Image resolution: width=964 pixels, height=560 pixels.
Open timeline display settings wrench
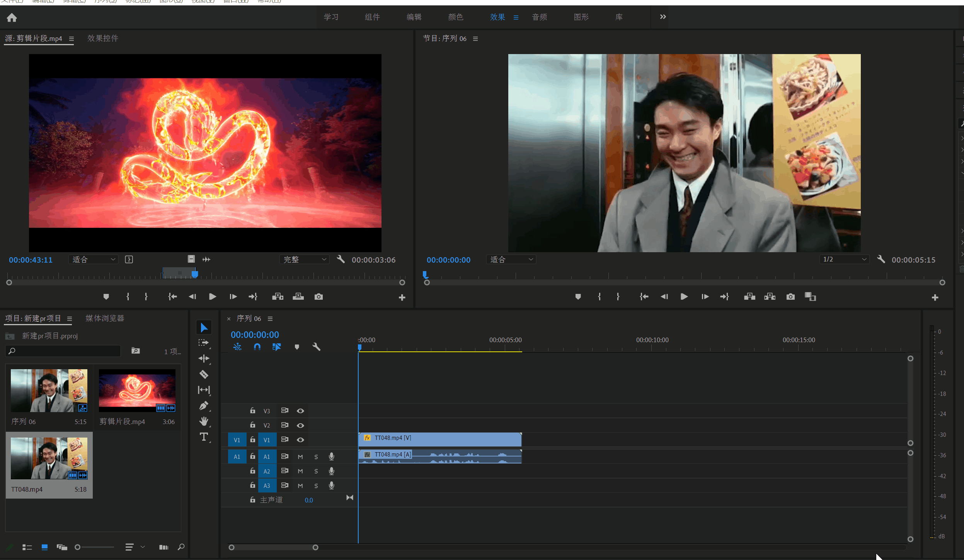[316, 347]
